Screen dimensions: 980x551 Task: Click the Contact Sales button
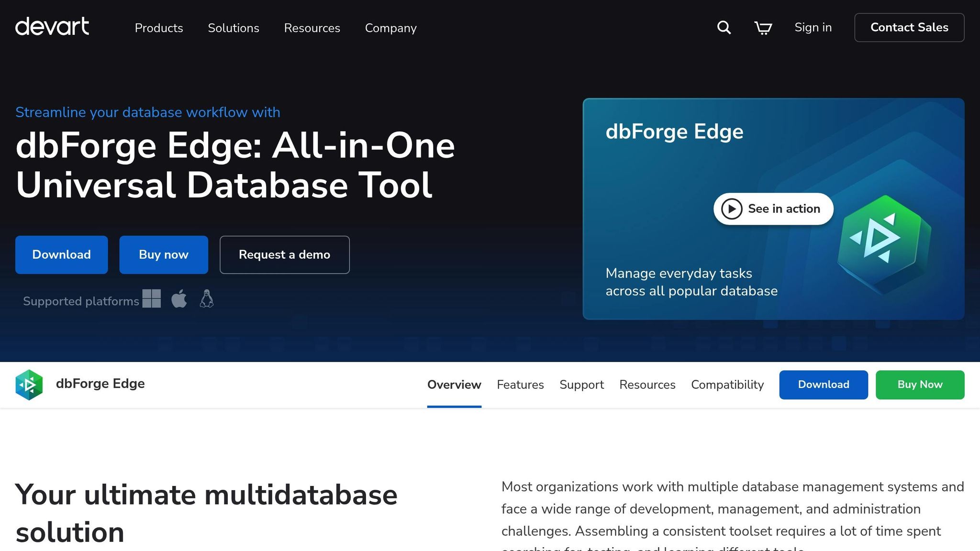coord(909,28)
